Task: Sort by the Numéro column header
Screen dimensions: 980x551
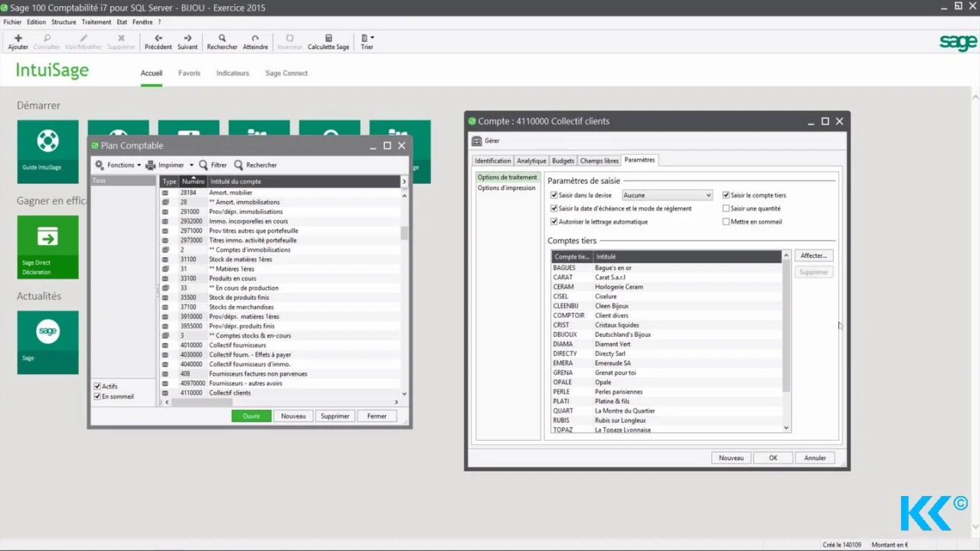Action: [x=193, y=181]
